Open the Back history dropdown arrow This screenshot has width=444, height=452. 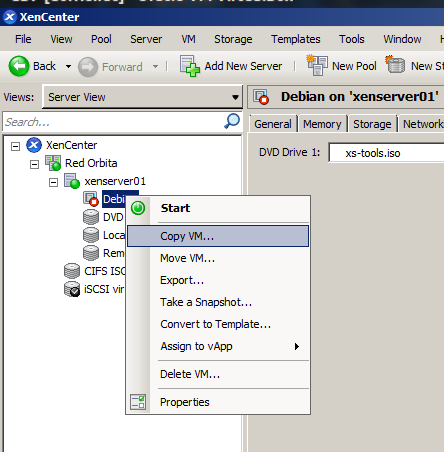tap(68, 66)
